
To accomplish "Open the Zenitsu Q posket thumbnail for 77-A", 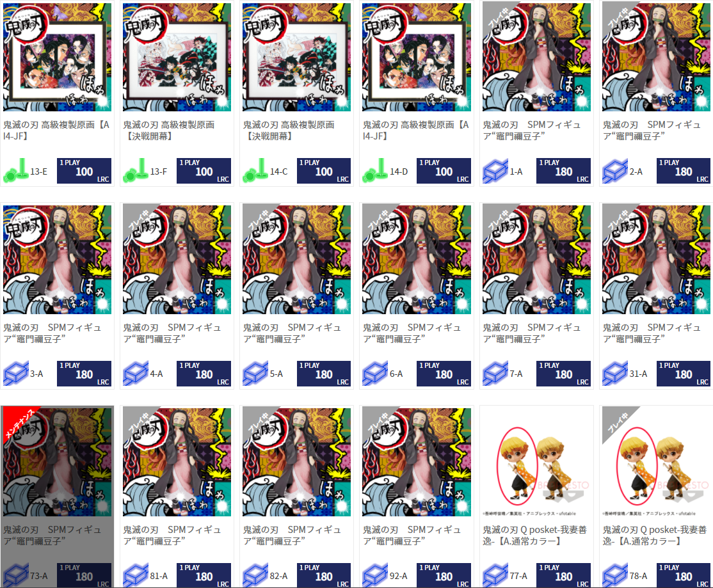I will [536, 462].
